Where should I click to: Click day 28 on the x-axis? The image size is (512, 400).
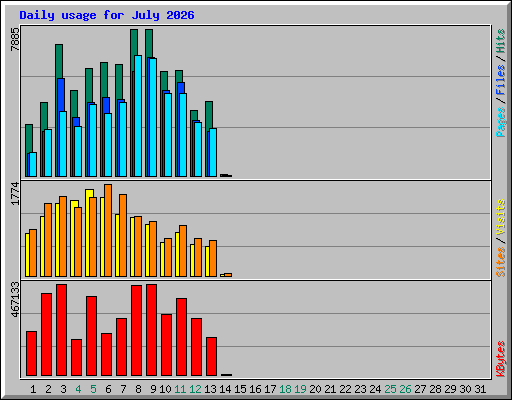coord(435,389)
